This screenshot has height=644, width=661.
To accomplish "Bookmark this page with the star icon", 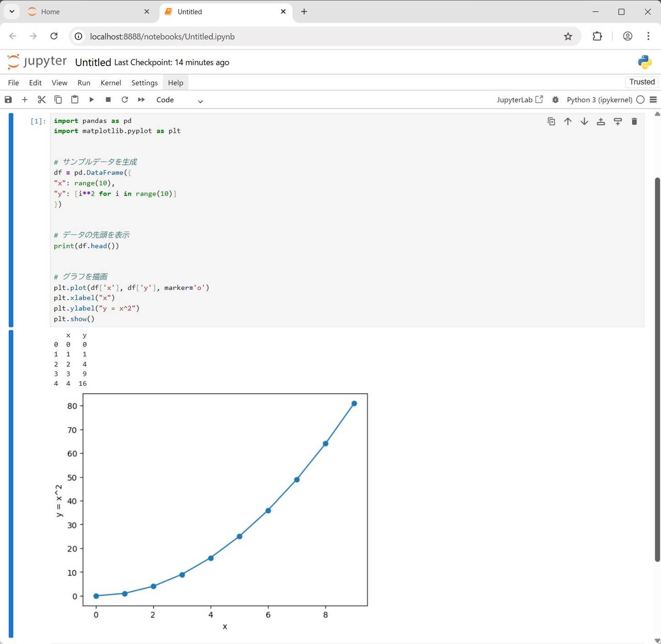I will click(x=568, y=36).
